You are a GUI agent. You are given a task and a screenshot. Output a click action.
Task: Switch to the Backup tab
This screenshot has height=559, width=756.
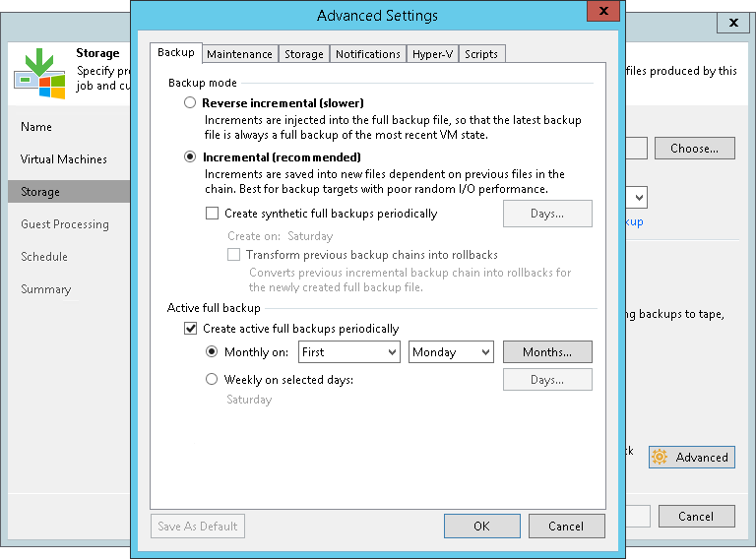pyautogui.click(x=176, y=52)
